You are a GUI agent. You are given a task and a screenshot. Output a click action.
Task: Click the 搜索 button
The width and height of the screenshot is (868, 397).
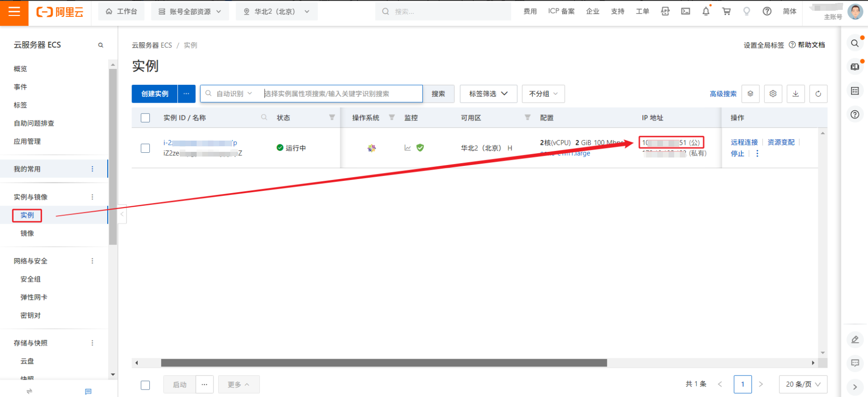pos(438,94)
